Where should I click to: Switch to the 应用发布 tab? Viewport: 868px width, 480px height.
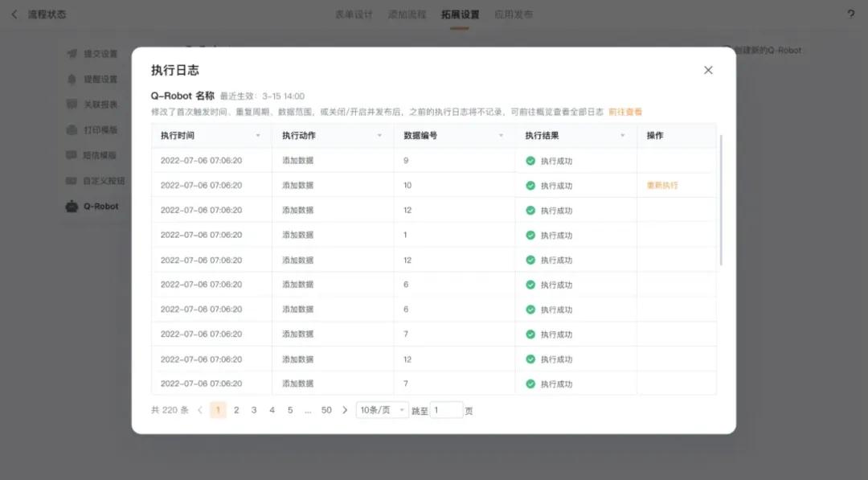coord(513,14)
